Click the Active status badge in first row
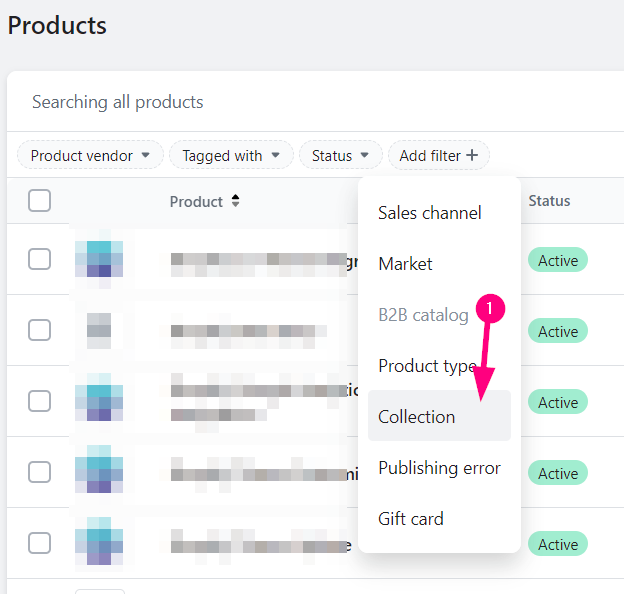This screenshot has width=624, height=594. pos(557,260)
